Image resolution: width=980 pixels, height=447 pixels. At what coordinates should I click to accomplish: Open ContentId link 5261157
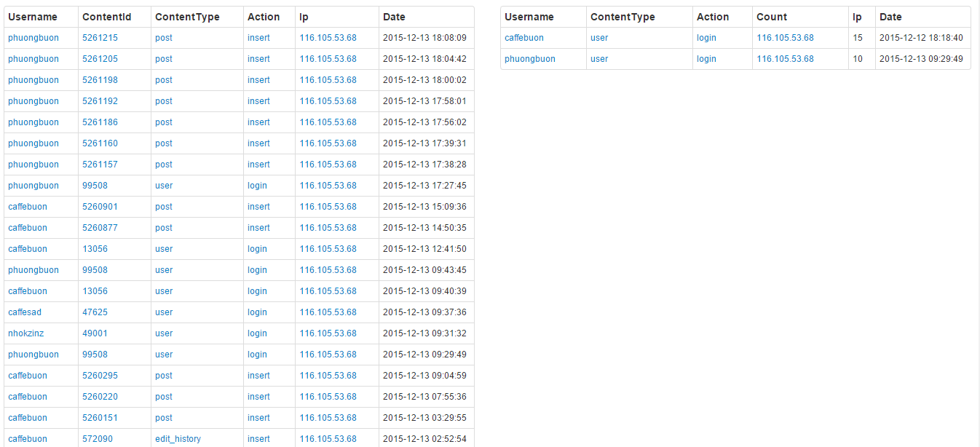pos(100,165)
